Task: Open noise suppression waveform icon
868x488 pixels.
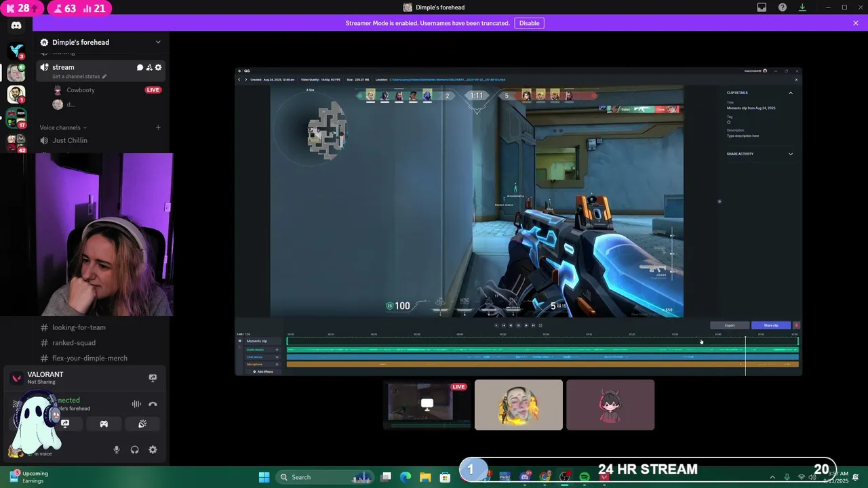Action: [136, 404]
